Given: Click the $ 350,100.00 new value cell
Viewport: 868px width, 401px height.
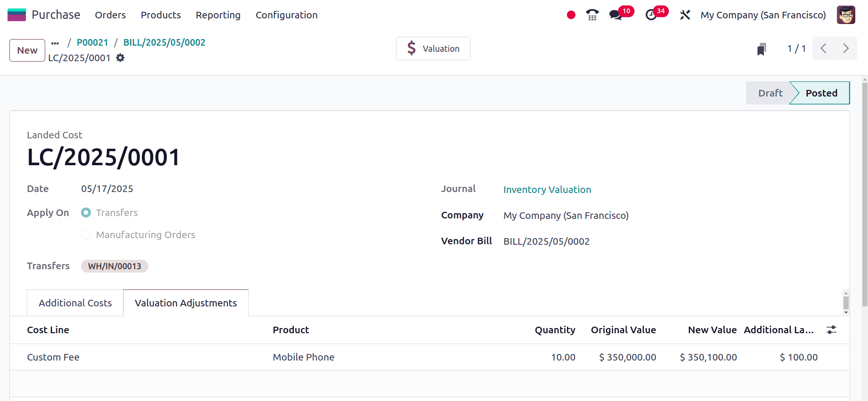Looking at the screenshot, I should tap(708, 357).
